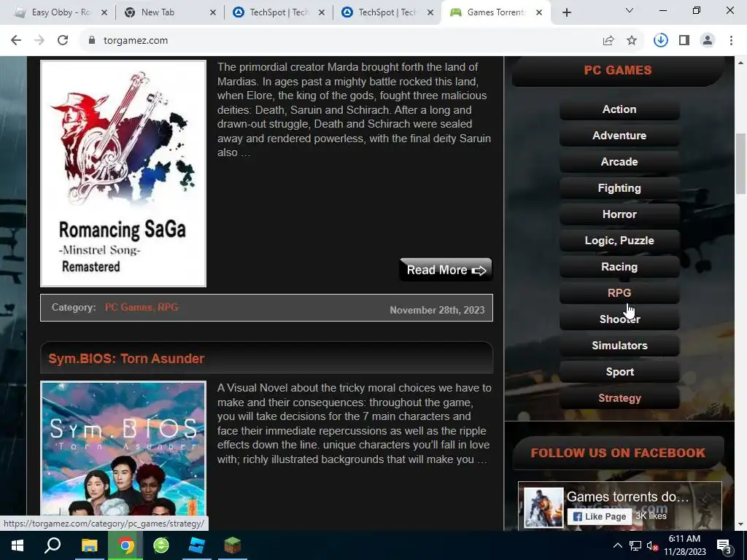This screenshot has width=747, height=560.
Task: Open the PC Games category link
Action: [x=128, y=307]
